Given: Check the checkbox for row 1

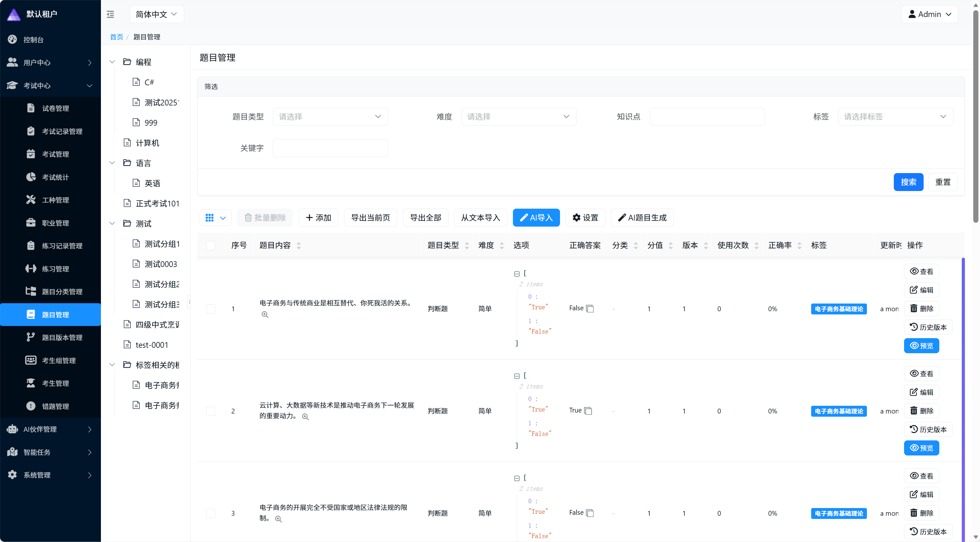Looking at the screenshot, I should (211, 309).
